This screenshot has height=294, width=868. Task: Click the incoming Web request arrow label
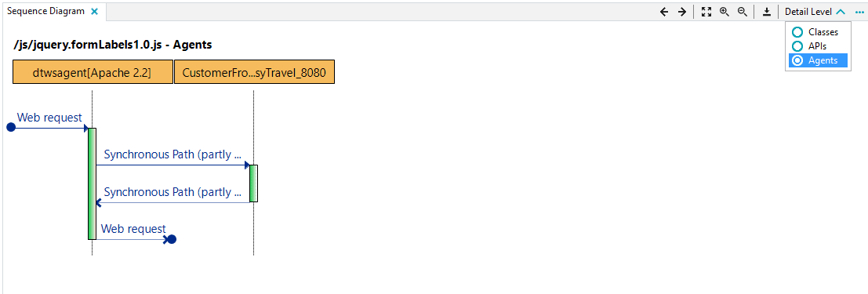tap(49, 118)
